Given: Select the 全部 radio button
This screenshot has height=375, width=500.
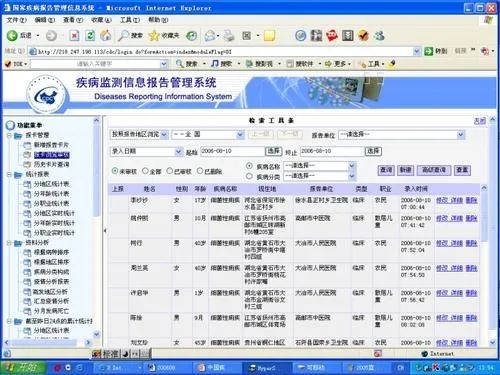Looking at the screenshot, I should (145, 171).
